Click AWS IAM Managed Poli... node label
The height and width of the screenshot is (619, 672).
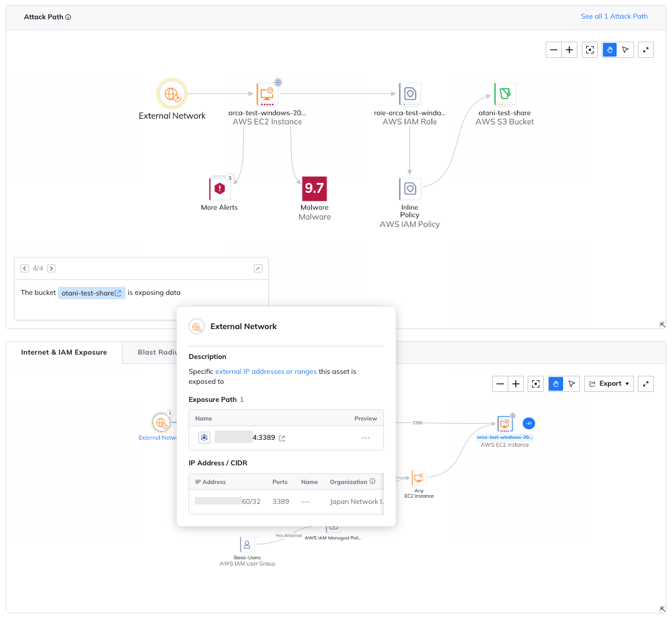(333, 538)
